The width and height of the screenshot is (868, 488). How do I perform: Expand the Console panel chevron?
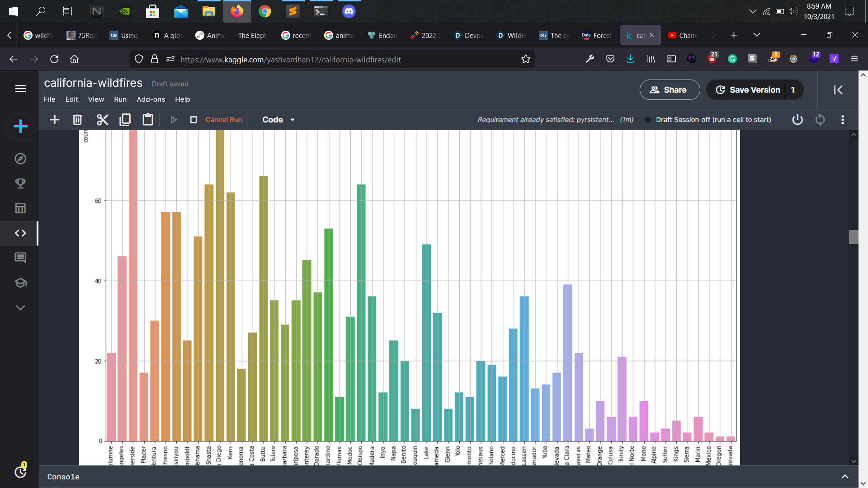pos(844,477)
